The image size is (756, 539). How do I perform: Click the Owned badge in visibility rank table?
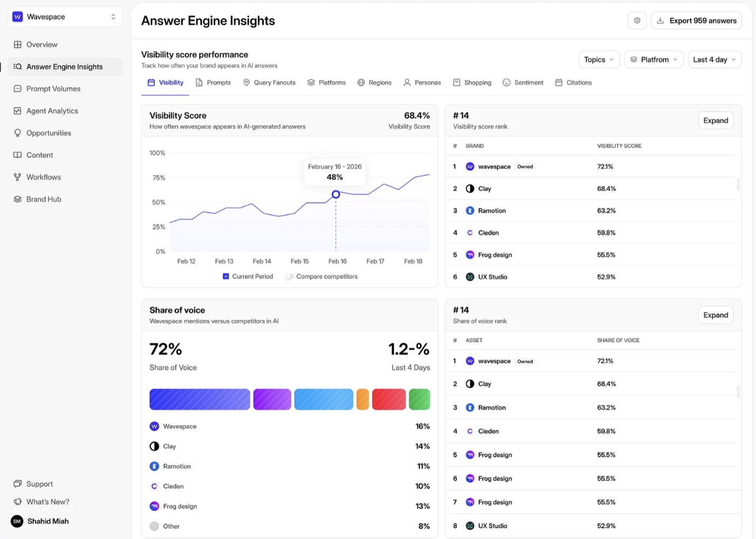(x=525, y=167)
